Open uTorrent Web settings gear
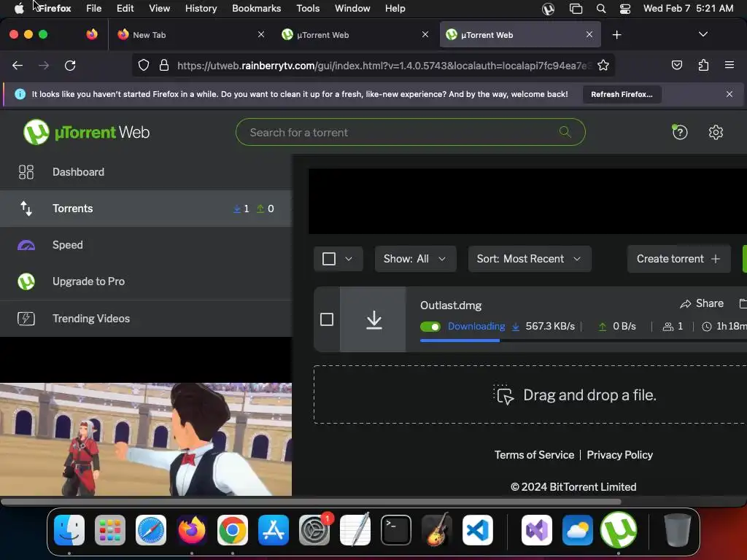This screenshot has height=560, width=747. tap(716, 132)
